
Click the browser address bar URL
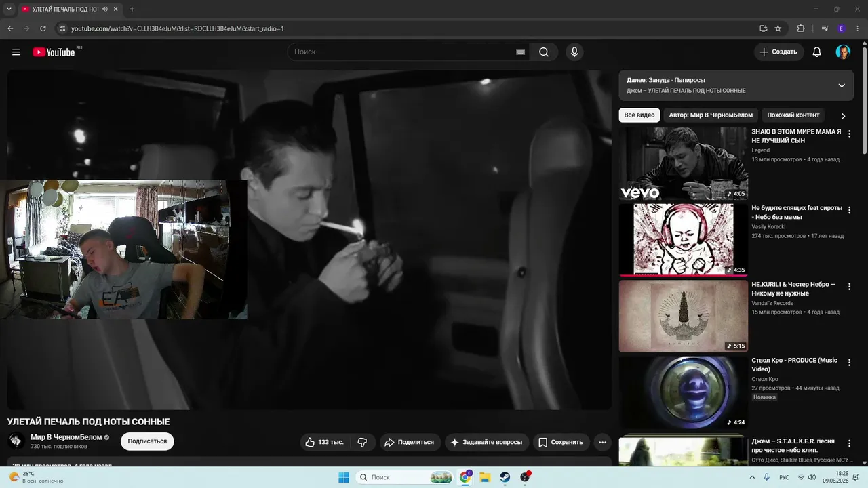click(178, 28)
